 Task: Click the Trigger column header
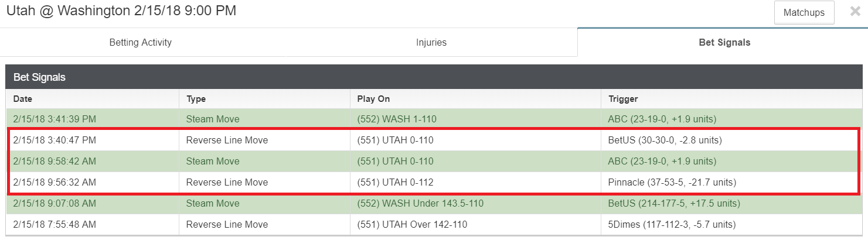point(731,99)
